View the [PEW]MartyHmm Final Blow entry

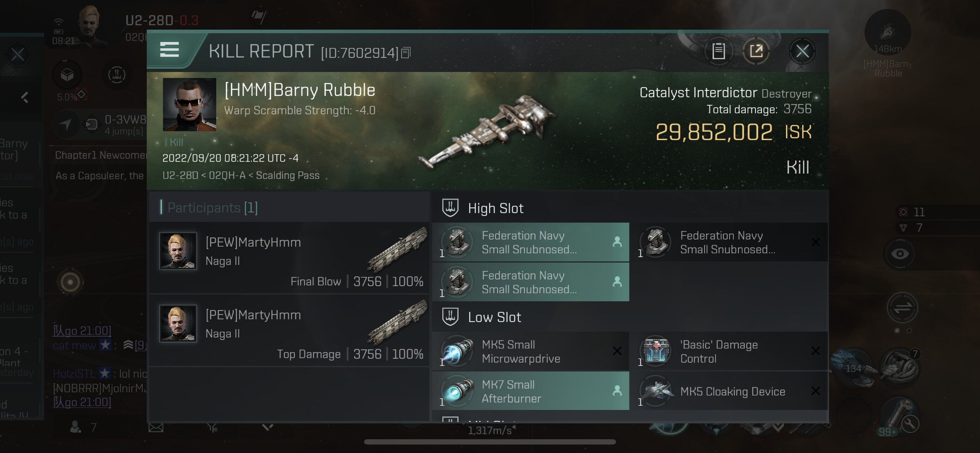click(x=289, y=258)
